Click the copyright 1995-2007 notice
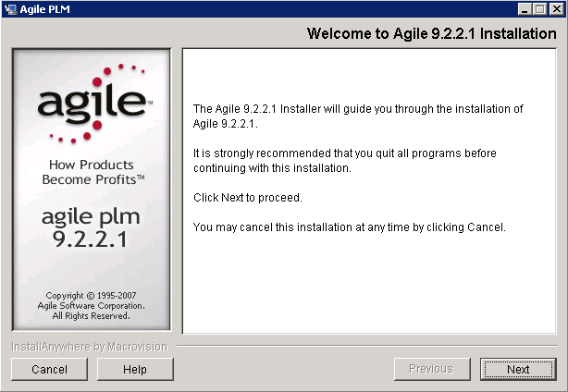This screenshot has height=392, width=568. point(91,305)
